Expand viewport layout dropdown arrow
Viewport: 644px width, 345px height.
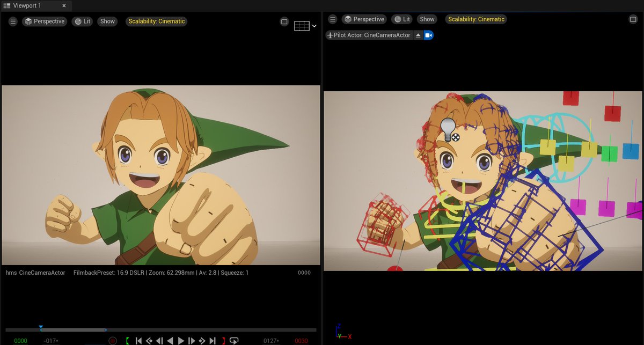(x=314, y=26)
